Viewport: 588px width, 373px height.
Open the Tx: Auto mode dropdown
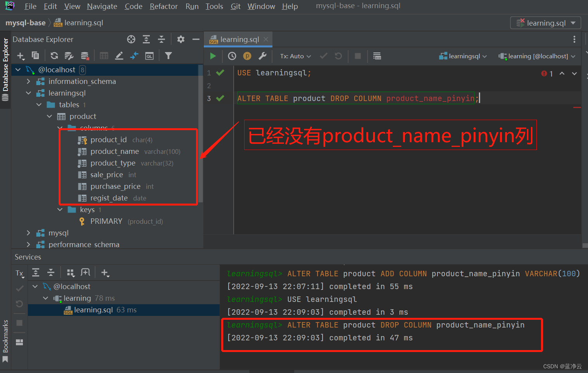click(296, 56)
